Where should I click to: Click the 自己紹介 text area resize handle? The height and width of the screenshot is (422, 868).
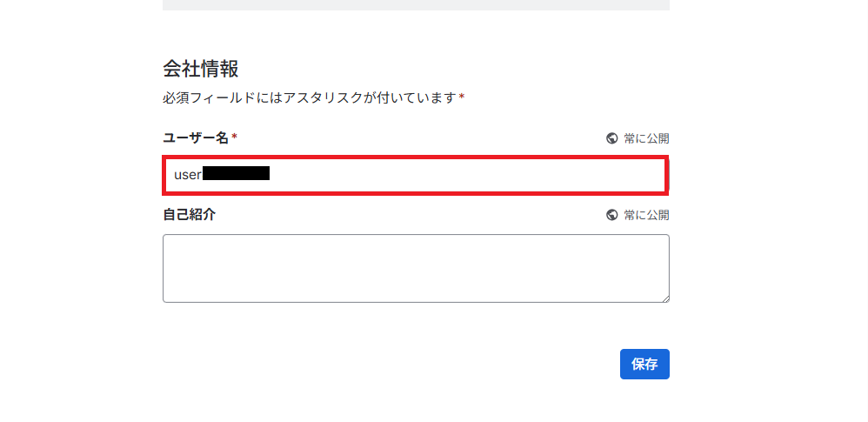[x=665, y=298]
